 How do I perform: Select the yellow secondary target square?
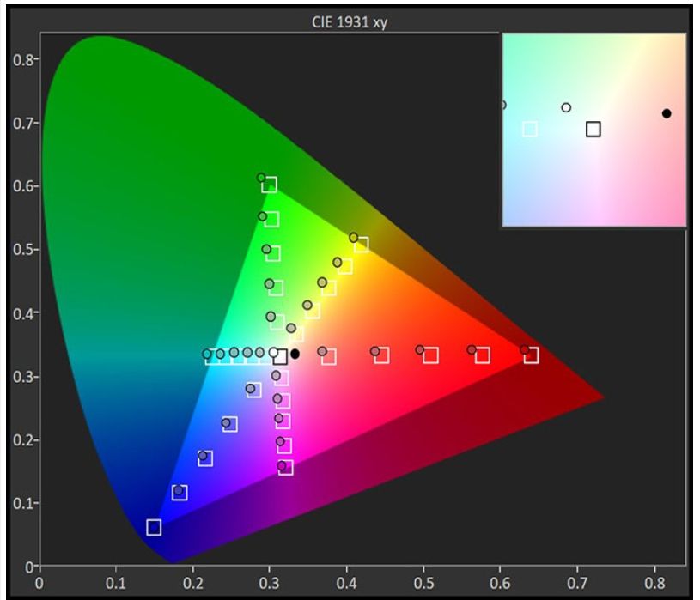pos(362,245)
